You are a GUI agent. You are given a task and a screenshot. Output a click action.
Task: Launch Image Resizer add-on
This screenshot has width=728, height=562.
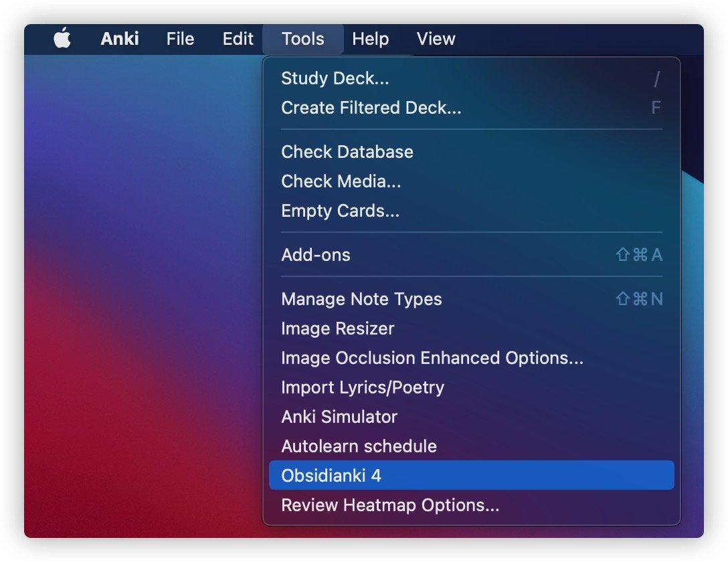point(471,329)
